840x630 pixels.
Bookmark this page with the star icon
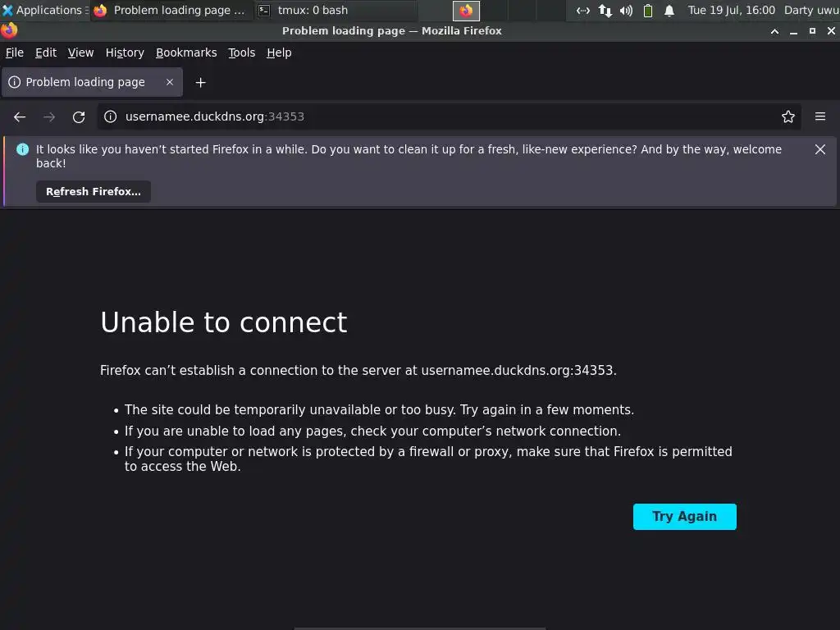[x=787, y=116]
